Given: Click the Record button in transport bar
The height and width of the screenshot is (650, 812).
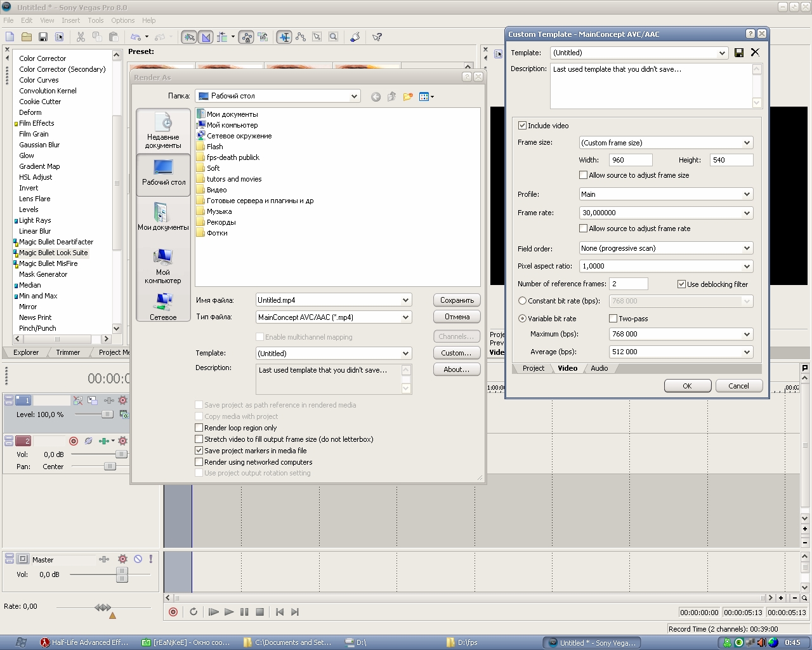Looking at the screenshot, I should pyautogui.click(x=173, y=612).
